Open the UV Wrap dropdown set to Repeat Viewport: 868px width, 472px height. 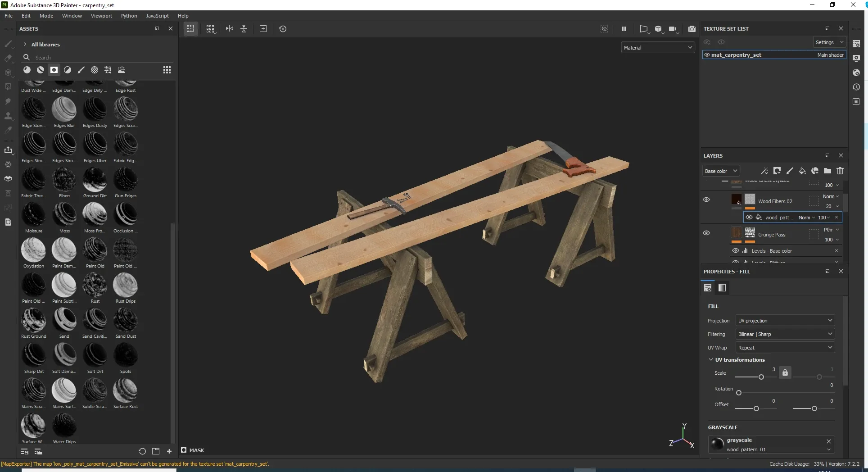click(785, 347)
